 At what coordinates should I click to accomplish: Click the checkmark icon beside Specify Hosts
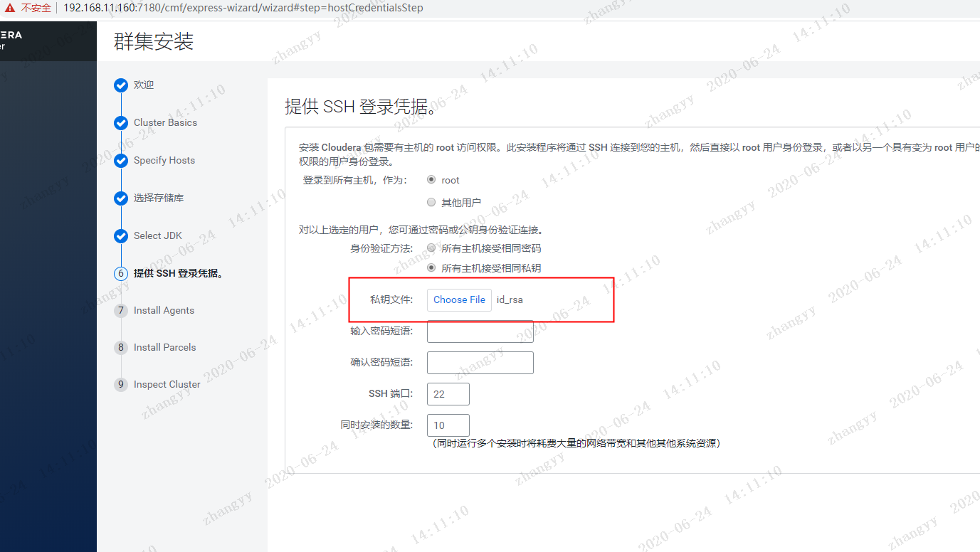coord(121,161)
